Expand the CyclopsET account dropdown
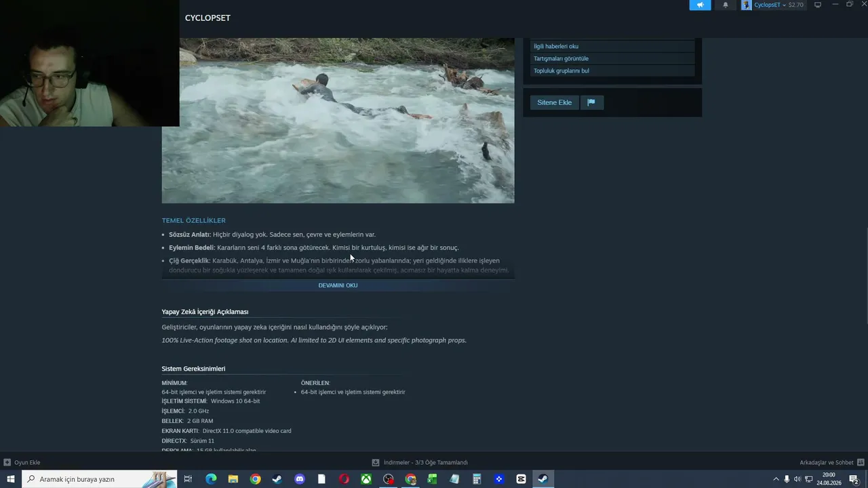868x488 pixels. coord(784,5)
